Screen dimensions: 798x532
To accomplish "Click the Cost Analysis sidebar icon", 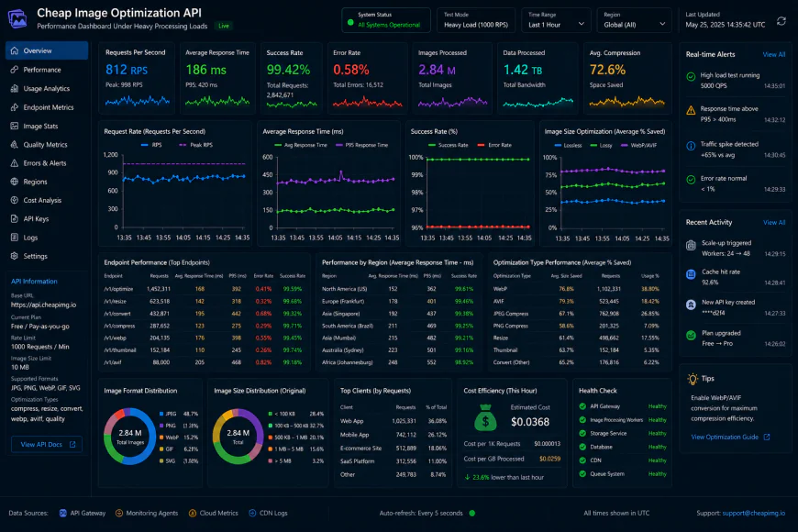I will 15,201.
